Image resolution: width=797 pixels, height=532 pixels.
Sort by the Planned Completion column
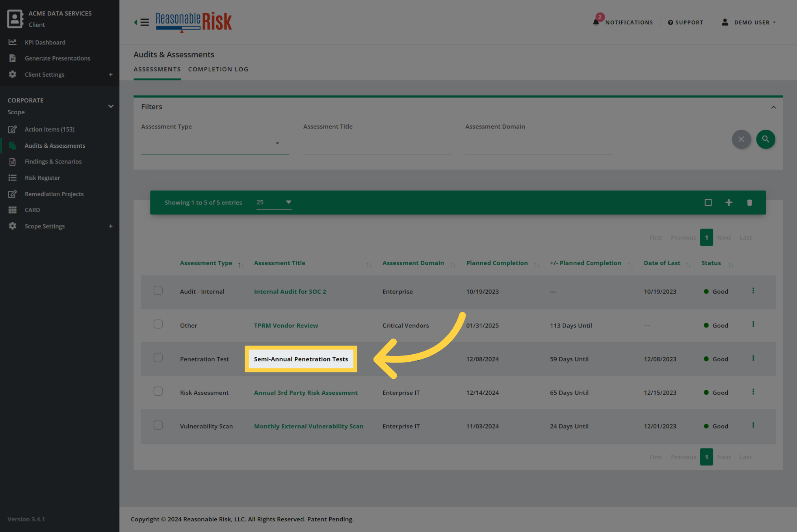point(497,263)
